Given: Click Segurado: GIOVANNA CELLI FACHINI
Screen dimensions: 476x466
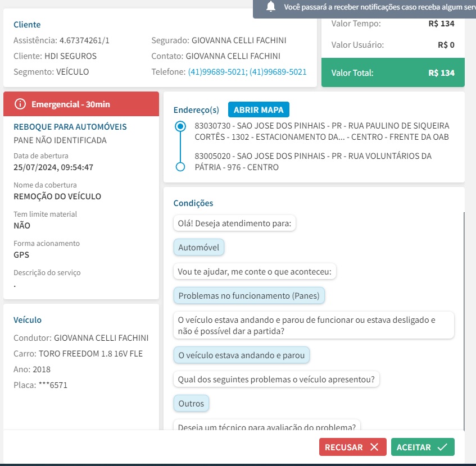Looking at the screenshot, I should pyautogui.click(x=219, y=40).
